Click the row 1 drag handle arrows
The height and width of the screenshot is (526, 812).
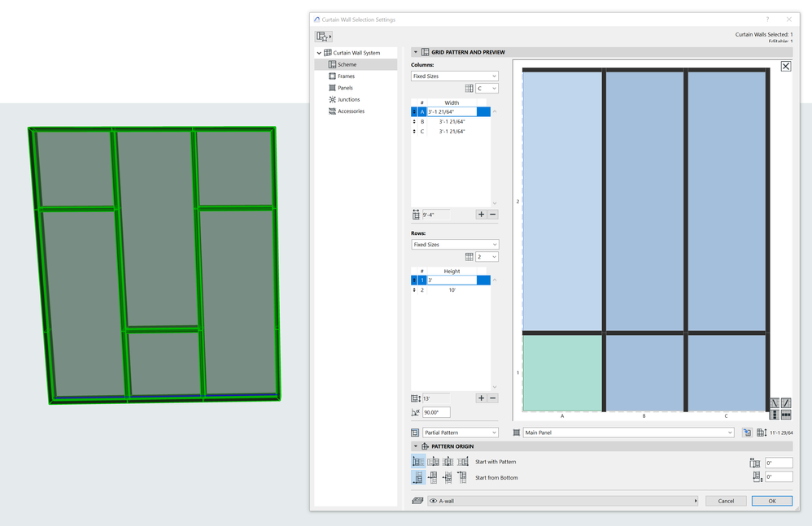tap(414, 280)
